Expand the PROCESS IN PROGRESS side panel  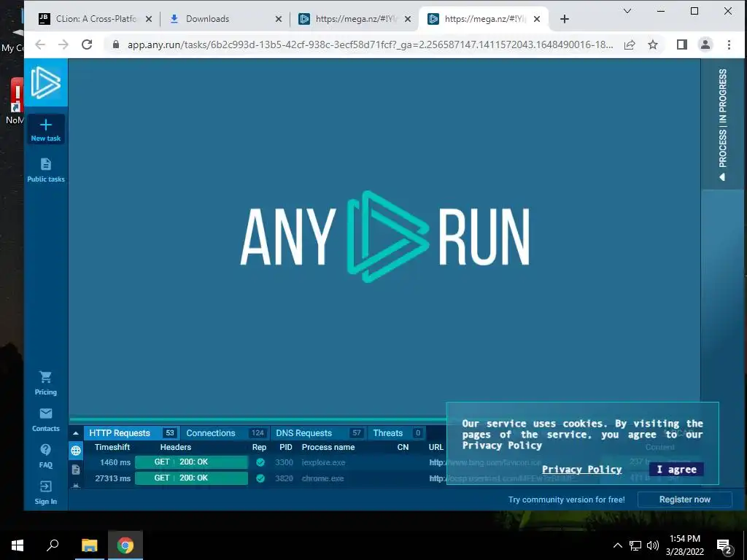click(x=723, y=124)
